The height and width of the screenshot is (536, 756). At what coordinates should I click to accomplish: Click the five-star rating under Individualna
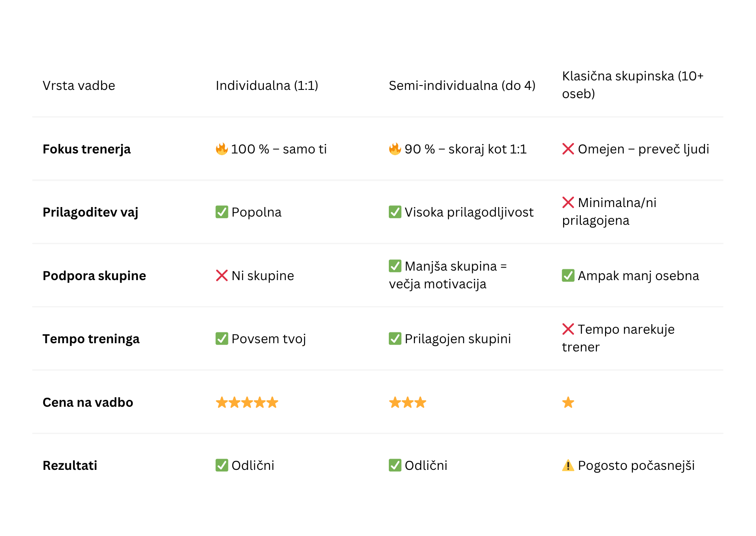247,402
